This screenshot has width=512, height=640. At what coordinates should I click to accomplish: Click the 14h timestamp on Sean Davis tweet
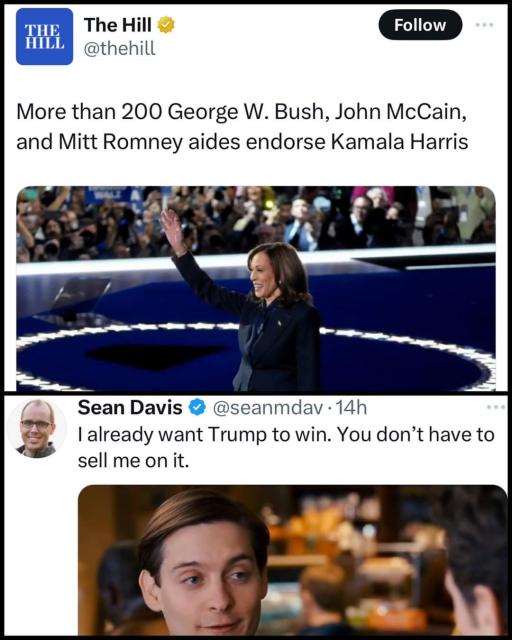pos(351,408)
